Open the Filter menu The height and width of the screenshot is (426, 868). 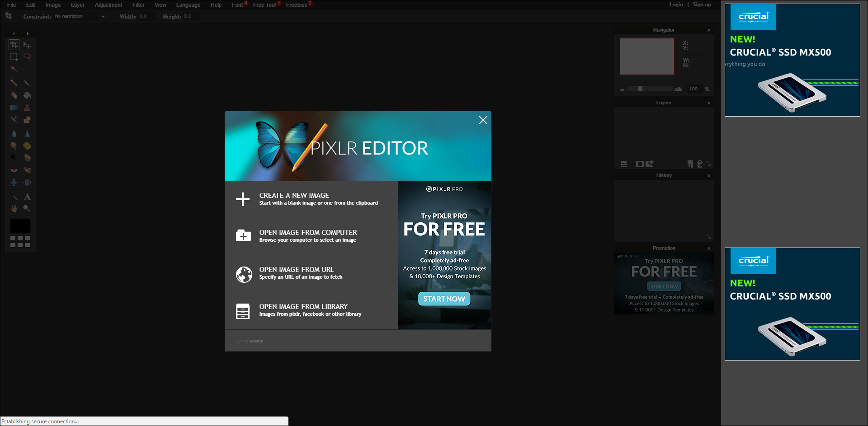138,5
